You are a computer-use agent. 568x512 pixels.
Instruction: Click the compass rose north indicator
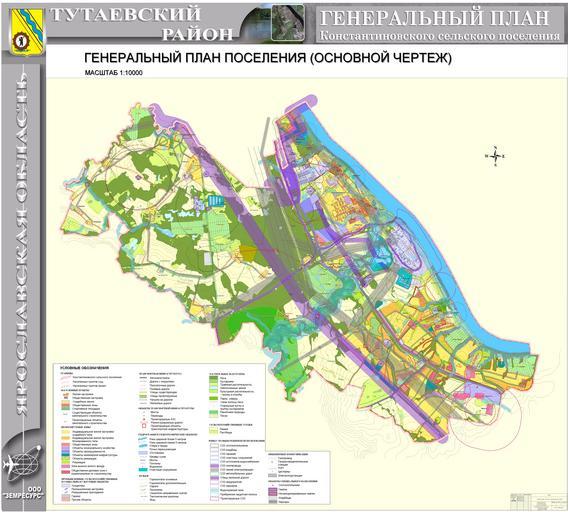click(x=495, y=156)
